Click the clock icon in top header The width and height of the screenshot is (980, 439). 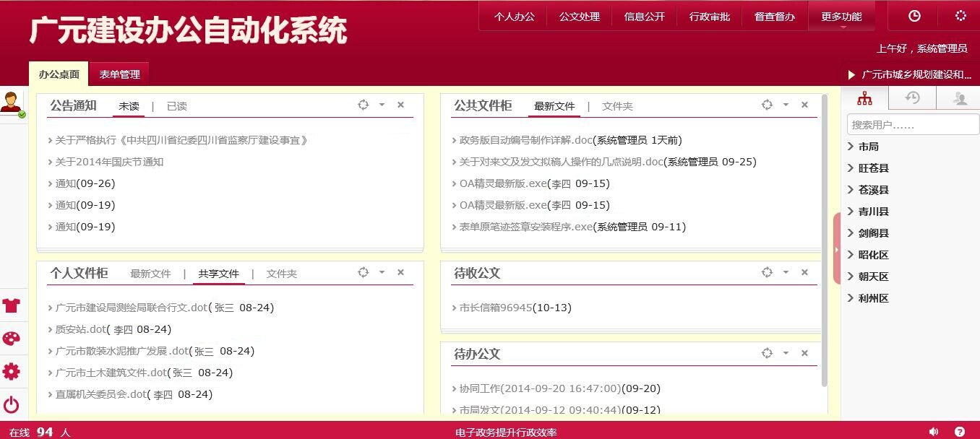click(914, 16)
